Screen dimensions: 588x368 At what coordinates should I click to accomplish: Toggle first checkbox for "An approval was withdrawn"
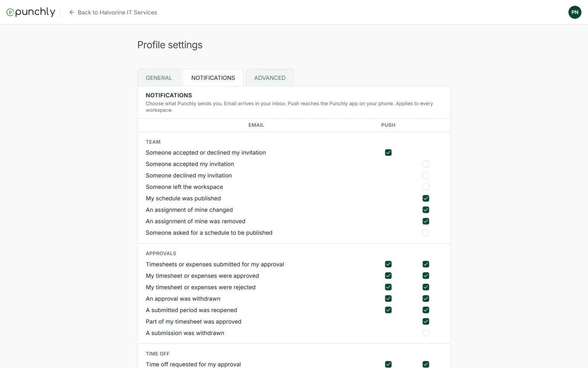point(388,298)
